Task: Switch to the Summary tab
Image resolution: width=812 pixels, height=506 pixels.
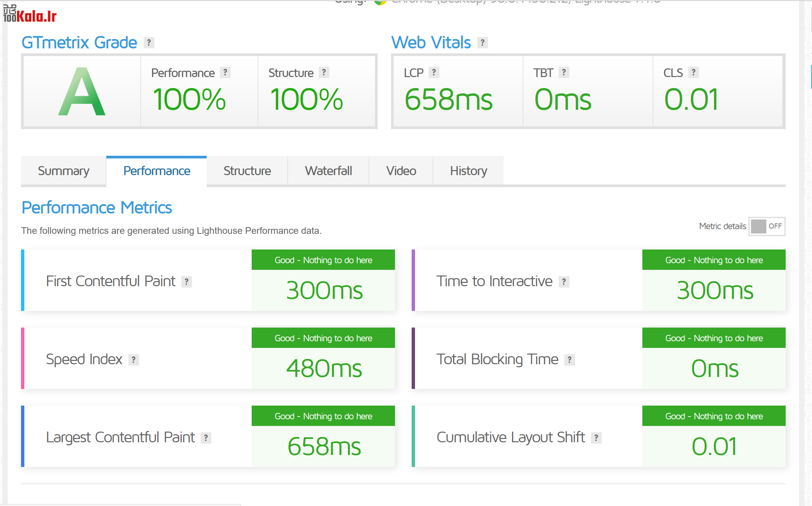Action: [64, 171]
